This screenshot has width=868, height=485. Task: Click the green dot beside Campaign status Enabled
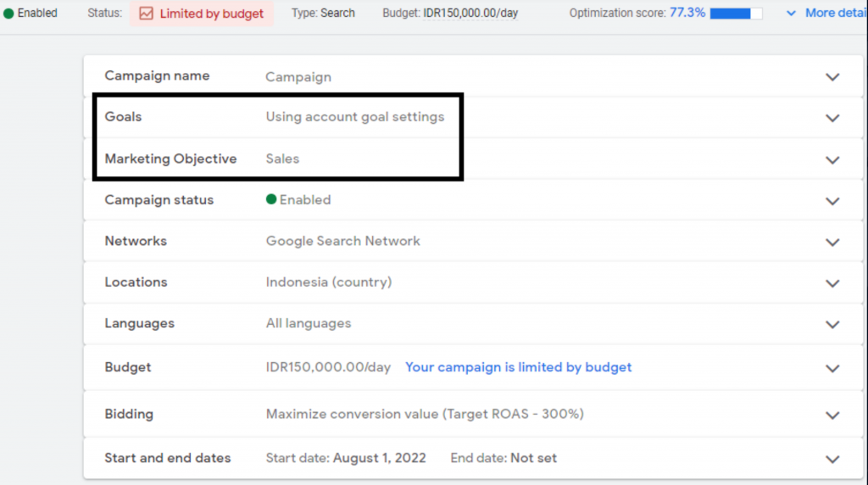(x=271, y=200)
